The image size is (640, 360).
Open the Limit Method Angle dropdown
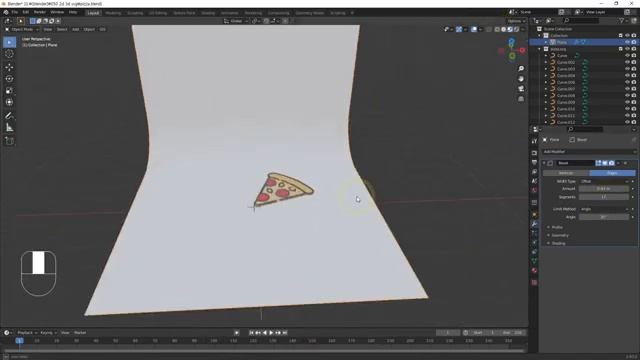pyautogui.click(x=604, y=209)
